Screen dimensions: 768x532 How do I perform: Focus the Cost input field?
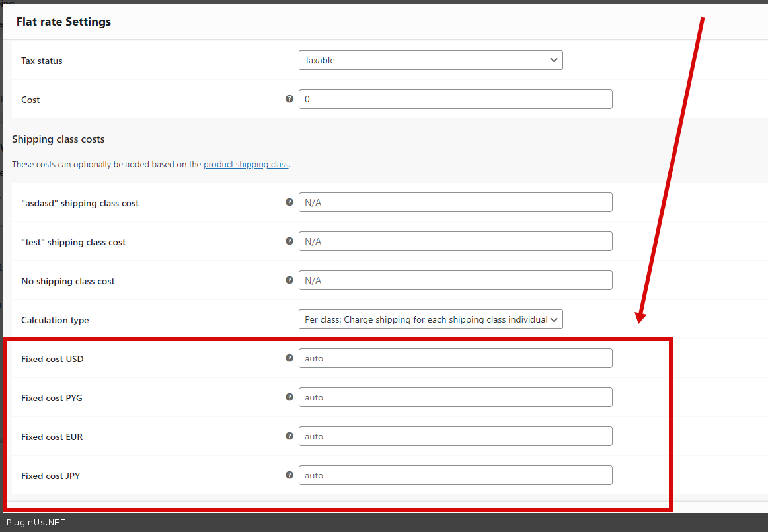pyautogui.click(x=455, y=99)
